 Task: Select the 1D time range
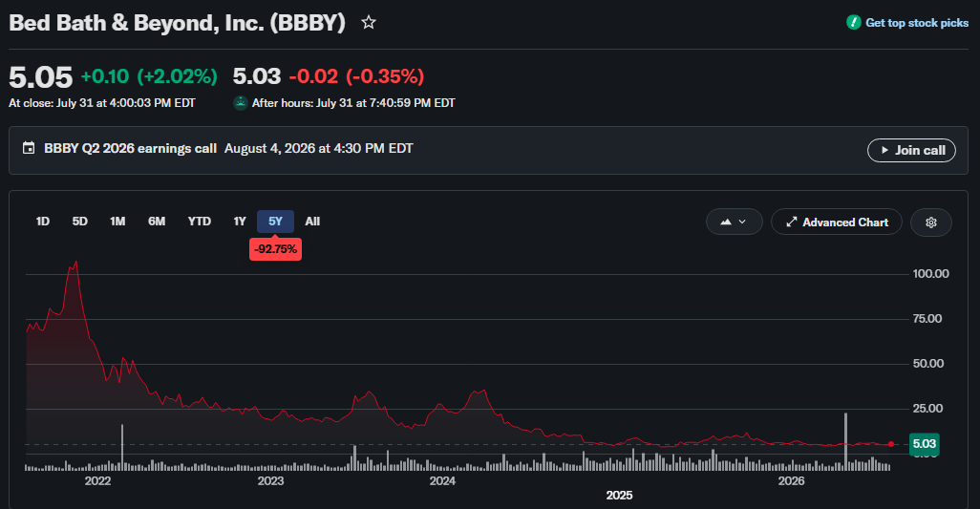42,222
